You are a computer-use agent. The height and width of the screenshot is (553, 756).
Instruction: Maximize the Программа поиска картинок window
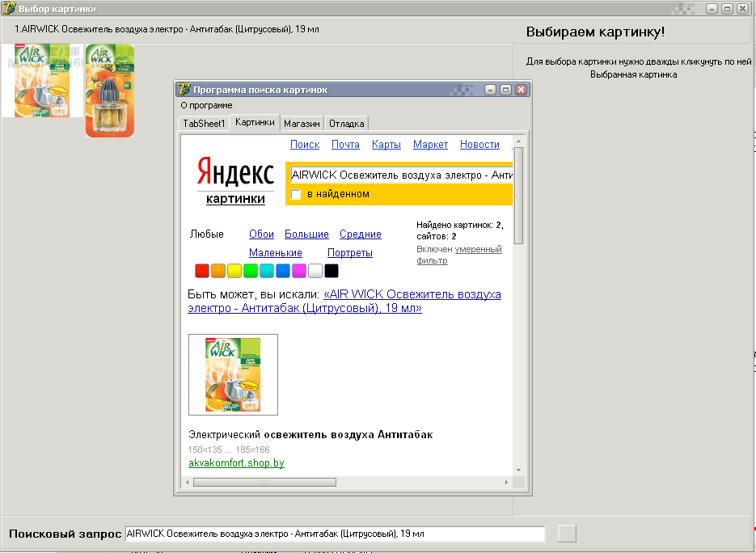[505, 90]
